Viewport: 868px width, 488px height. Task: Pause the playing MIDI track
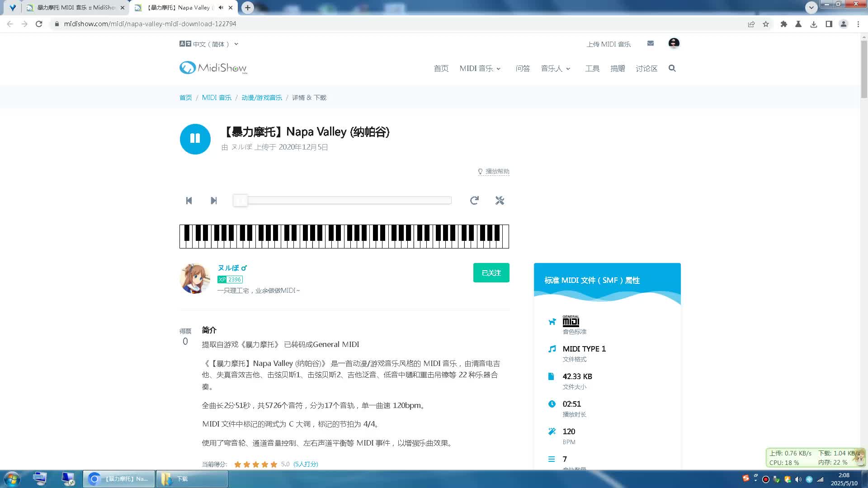coord(195,139)
